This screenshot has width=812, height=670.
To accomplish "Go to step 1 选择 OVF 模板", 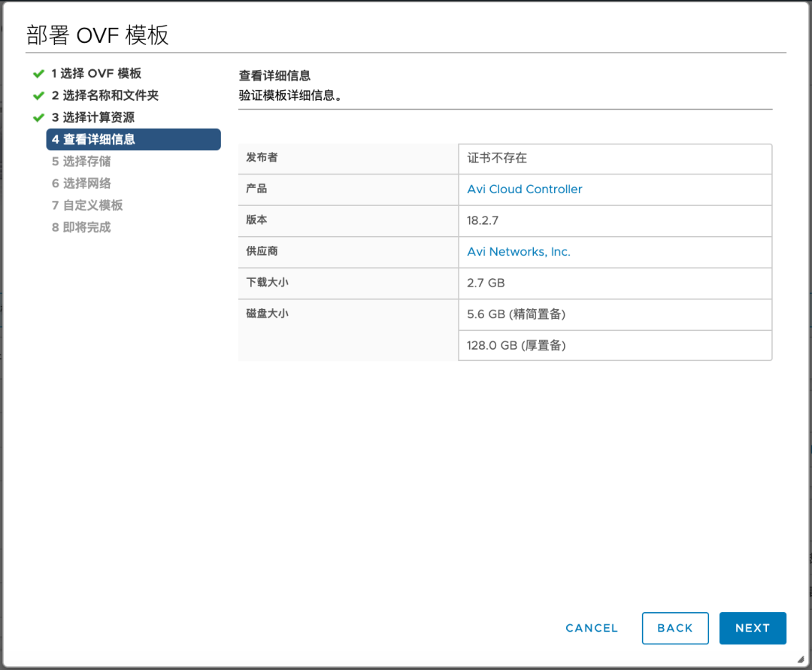I will coord(95,74).
